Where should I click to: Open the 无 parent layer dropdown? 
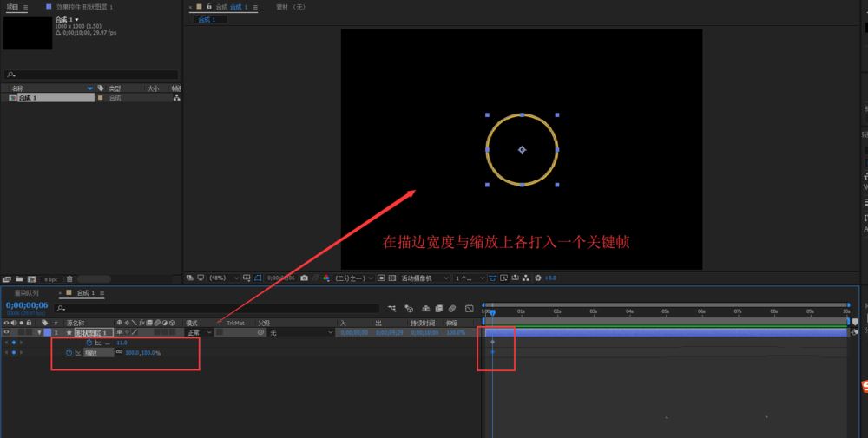click(300, 333)
